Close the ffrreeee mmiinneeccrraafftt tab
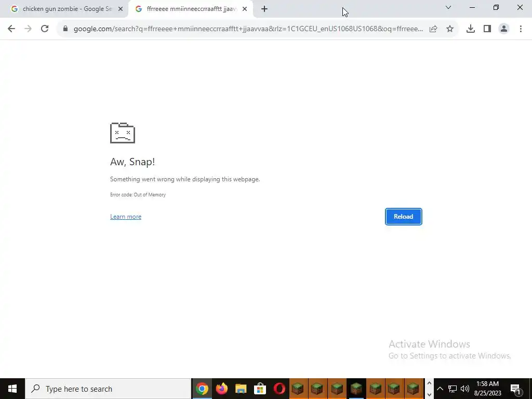Screen dimensions: 532x399 245,9
